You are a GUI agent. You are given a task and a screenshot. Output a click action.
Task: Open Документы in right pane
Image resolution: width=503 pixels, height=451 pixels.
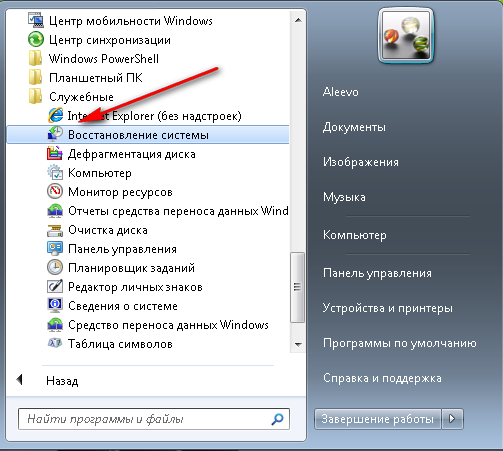coord(354,127)
